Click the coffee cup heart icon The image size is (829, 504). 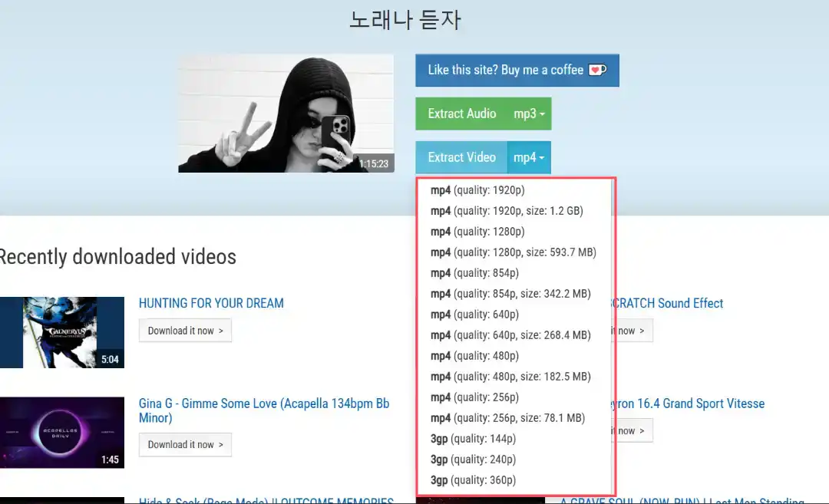click(x=597, y=70)
